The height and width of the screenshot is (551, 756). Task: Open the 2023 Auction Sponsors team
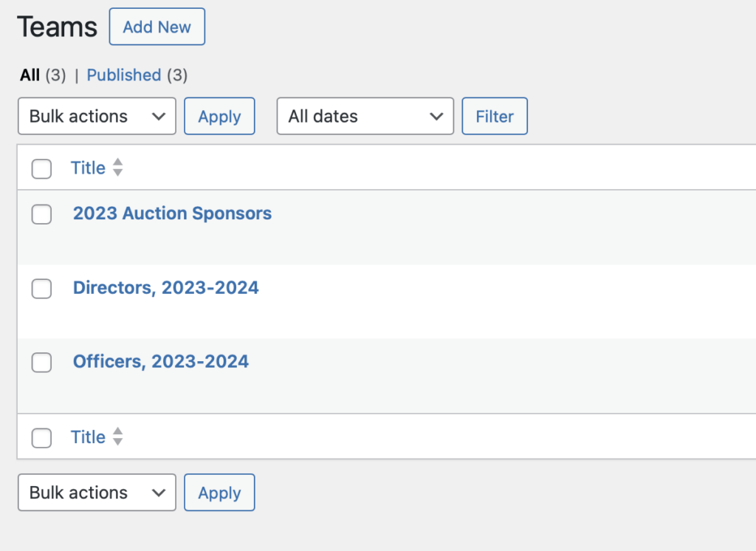tap(172, 213)
